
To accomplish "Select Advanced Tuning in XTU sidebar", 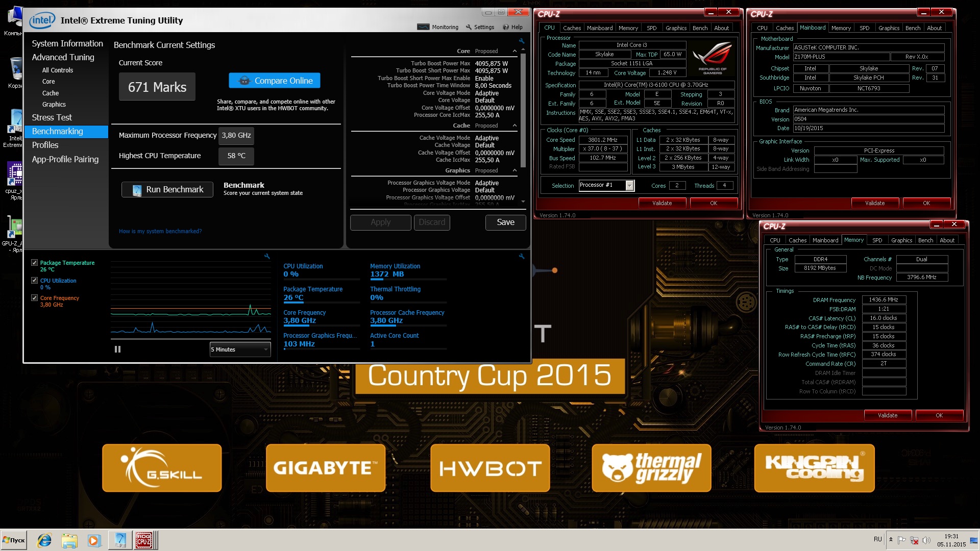I will tap(63, 57).
